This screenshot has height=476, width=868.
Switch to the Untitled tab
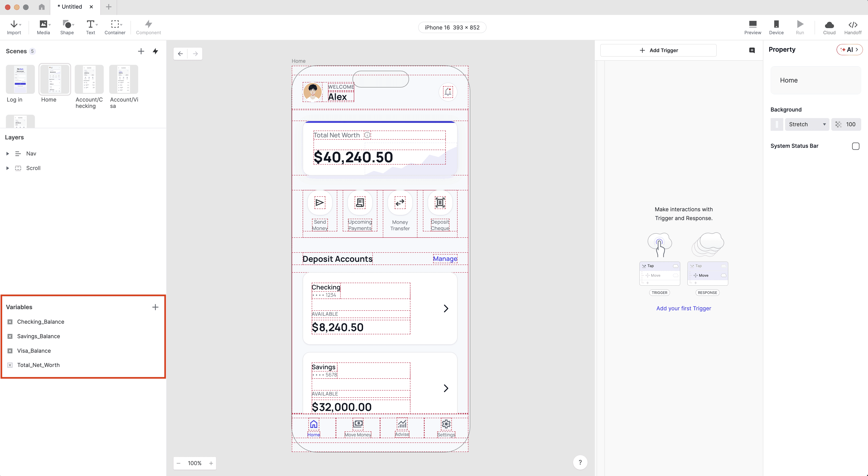[x=70, y=7]
